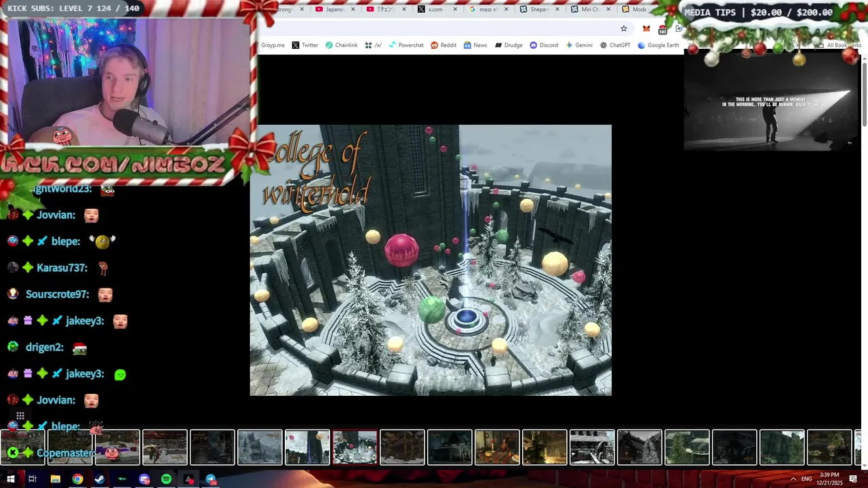Viewport: 868px width, 488px height.
Task: Switch to the Shepard tab
Action: tap(539, 9)
